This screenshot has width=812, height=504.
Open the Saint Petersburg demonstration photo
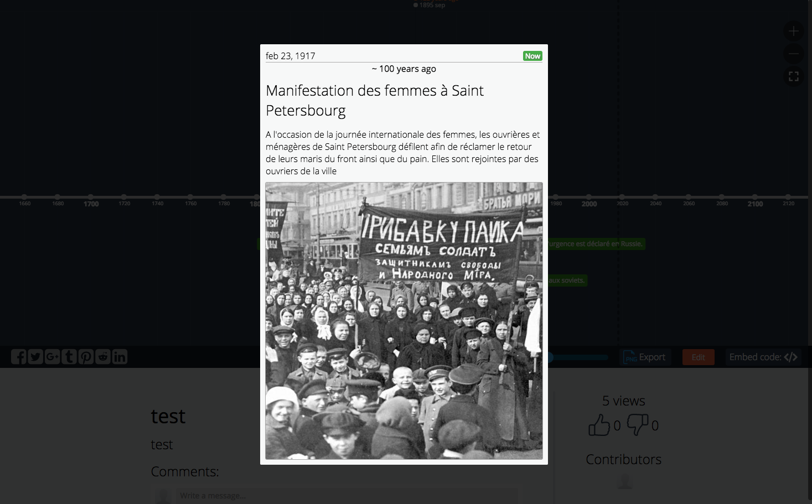404,321
